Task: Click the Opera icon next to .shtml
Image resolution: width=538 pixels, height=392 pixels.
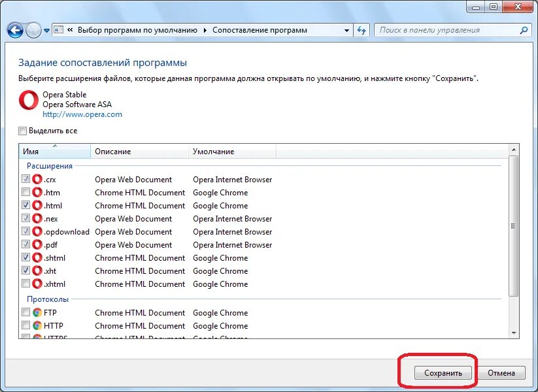Action: [x=37, y=257]
